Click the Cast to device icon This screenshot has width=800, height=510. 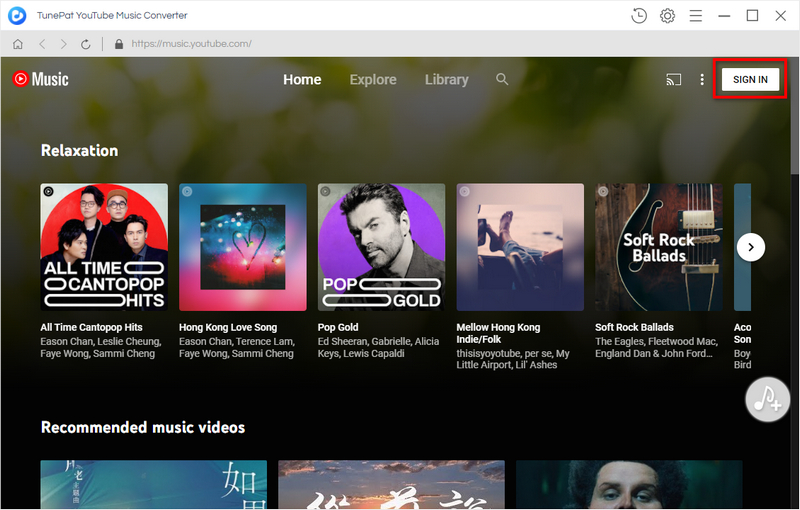pyautogui.click(x=673, y=80)
